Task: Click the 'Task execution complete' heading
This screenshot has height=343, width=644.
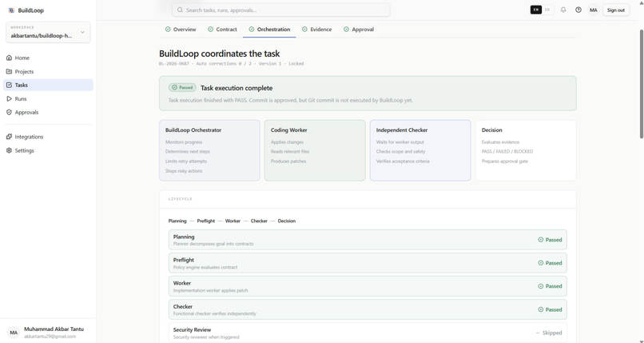Action: point(237,88)
